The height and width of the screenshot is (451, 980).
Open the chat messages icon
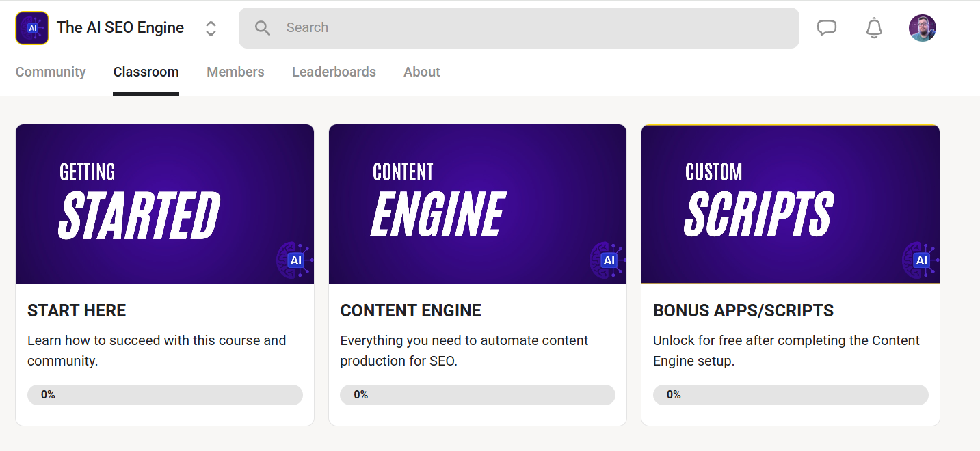point(827,27)
